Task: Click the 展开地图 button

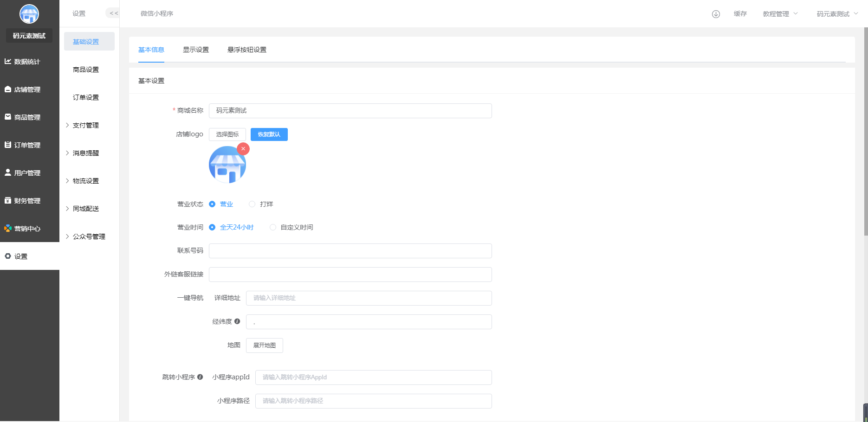Action: click(265, 345)
